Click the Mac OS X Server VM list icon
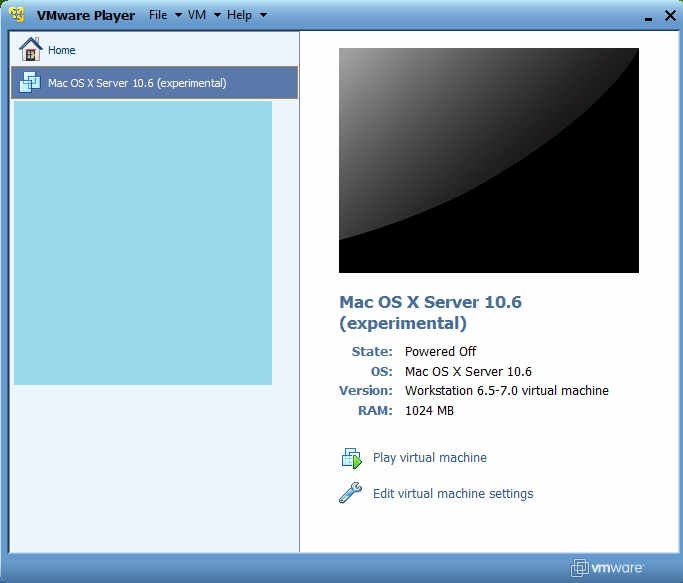This screenshot has height=583, width=683. point(30,82)
